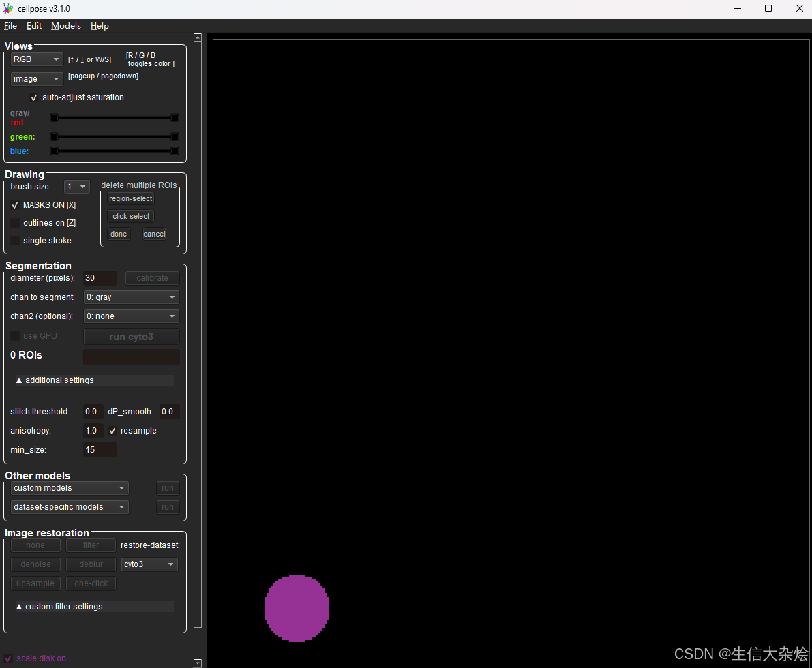Image resolution: width=812 pixels, height=668 pixels.
Task: Click the none restoration button
Action: pos(35,545)
